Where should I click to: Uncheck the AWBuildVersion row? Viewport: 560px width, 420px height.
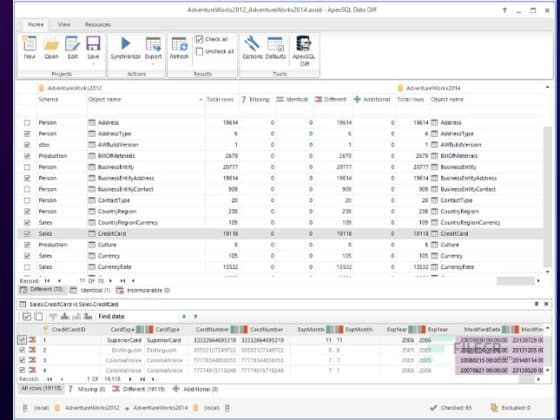(27, 145)
